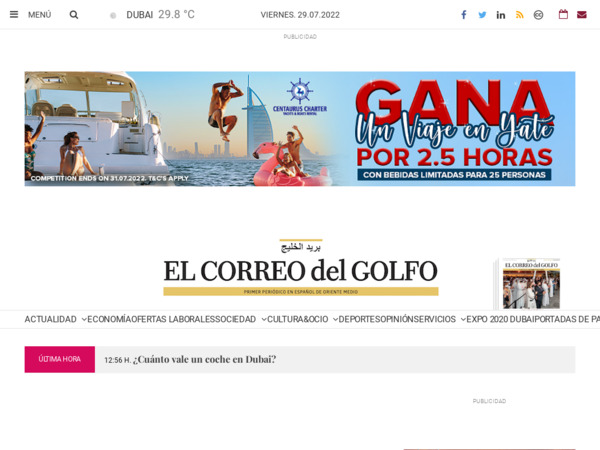The image size is (600, 450).
Task: Open the ACTUALIDAD section
Action: 51,319
